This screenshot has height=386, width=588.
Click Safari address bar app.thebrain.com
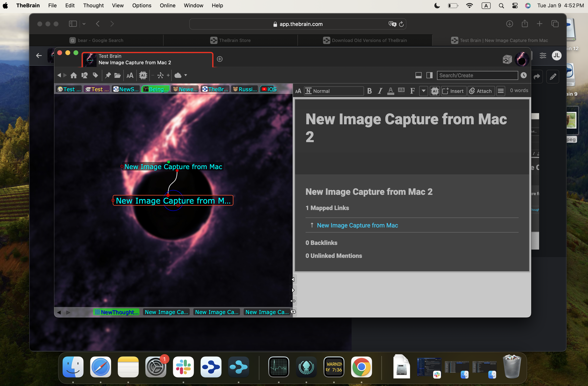coord(298,24)
